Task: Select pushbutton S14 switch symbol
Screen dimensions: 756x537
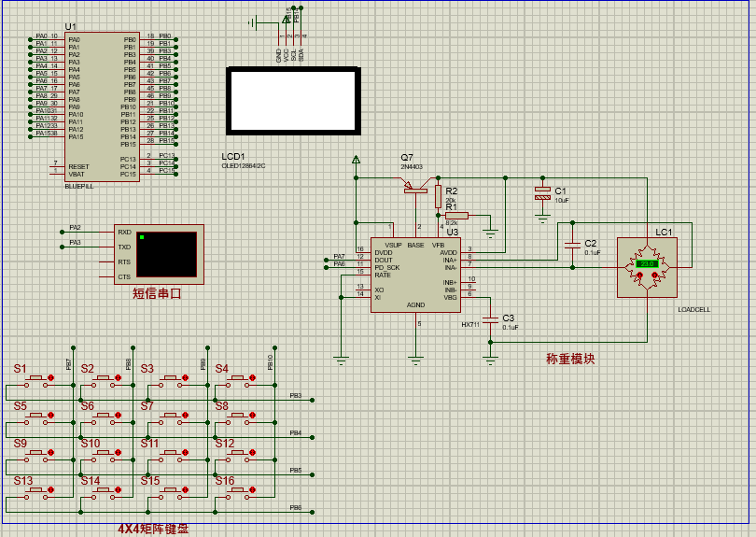Action: click(x=104, y=493)
